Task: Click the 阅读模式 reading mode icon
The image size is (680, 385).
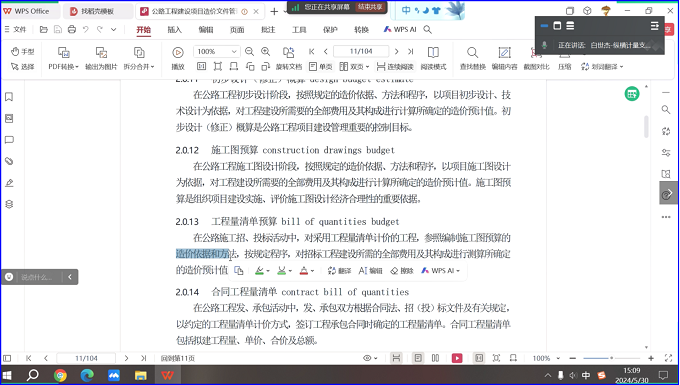Action: click(433, 58)
